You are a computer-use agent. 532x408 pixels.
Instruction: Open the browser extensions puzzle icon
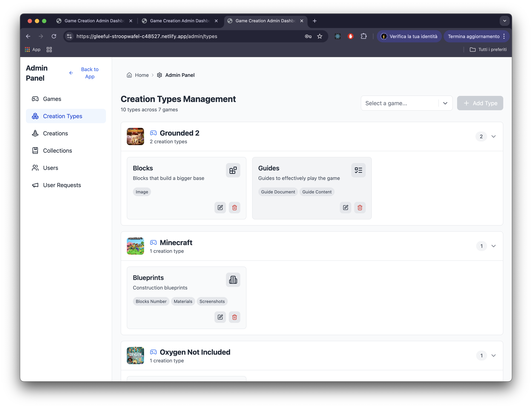[x=363, y=36]
